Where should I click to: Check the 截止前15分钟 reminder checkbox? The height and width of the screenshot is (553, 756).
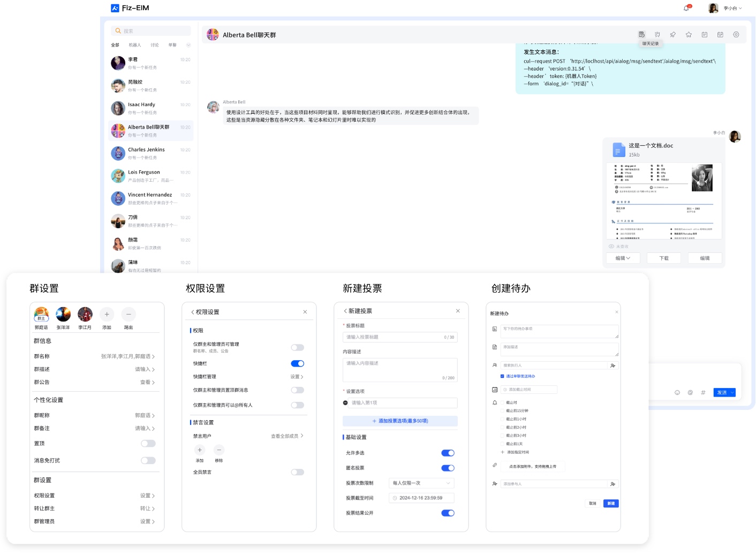pyautogui.click(x=502, y=411)
